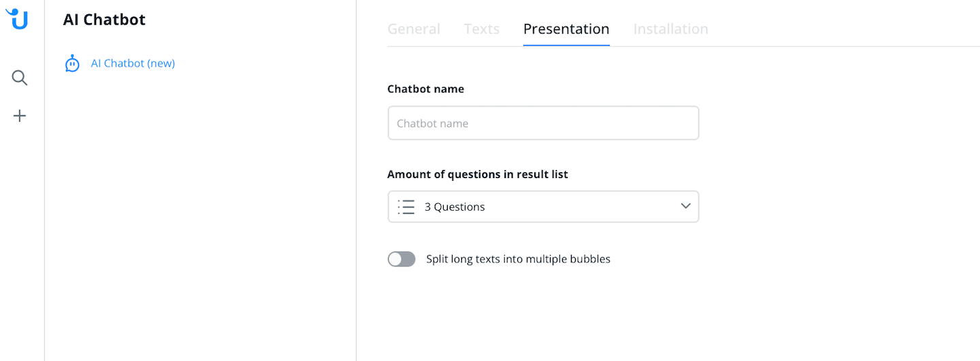Go to the Installation tab
Image resolution: width=980 pixels, height=361 pixels.
[670, 29]
